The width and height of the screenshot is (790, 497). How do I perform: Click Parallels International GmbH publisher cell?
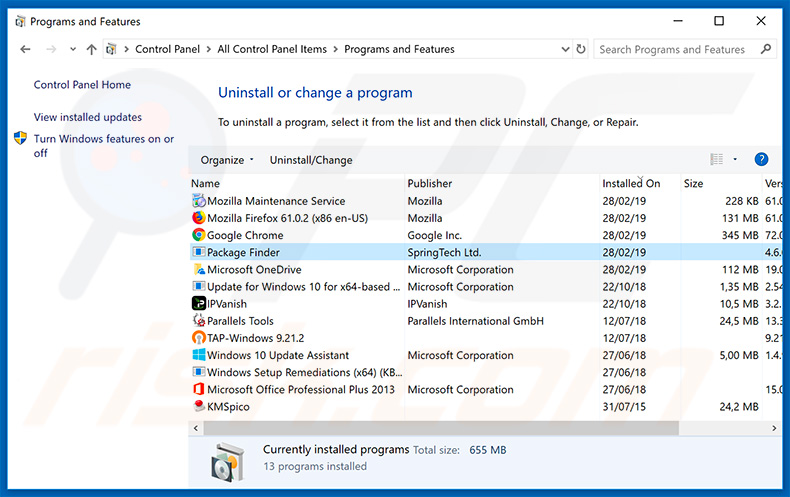475,321
